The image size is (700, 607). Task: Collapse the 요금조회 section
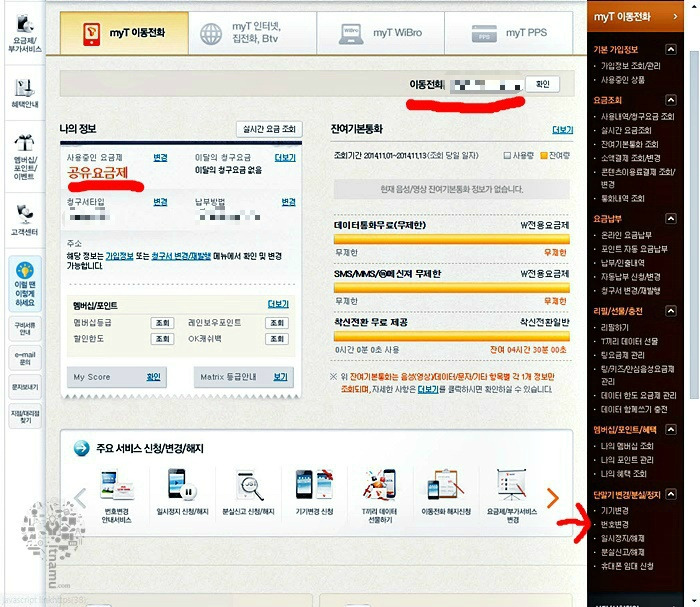[x=671, y=100]
